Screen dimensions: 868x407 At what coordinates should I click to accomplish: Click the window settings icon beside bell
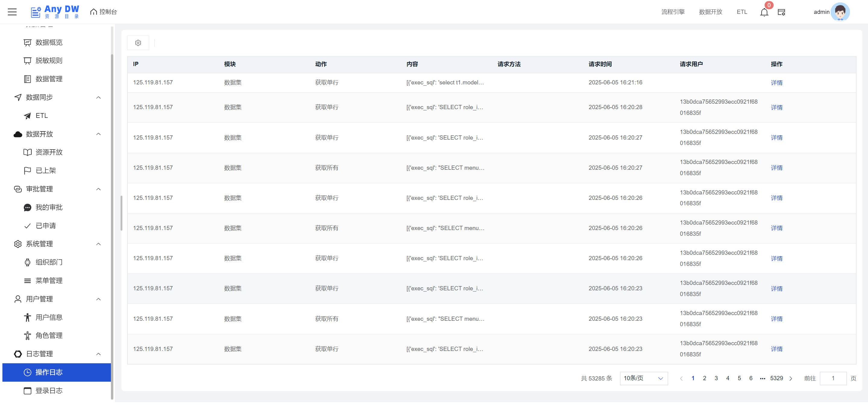tap(781, 12)
